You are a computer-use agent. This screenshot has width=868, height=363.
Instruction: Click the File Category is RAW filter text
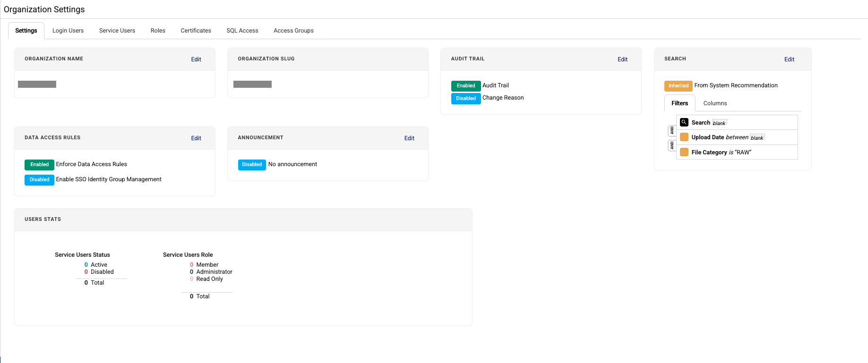click(721, 152)
